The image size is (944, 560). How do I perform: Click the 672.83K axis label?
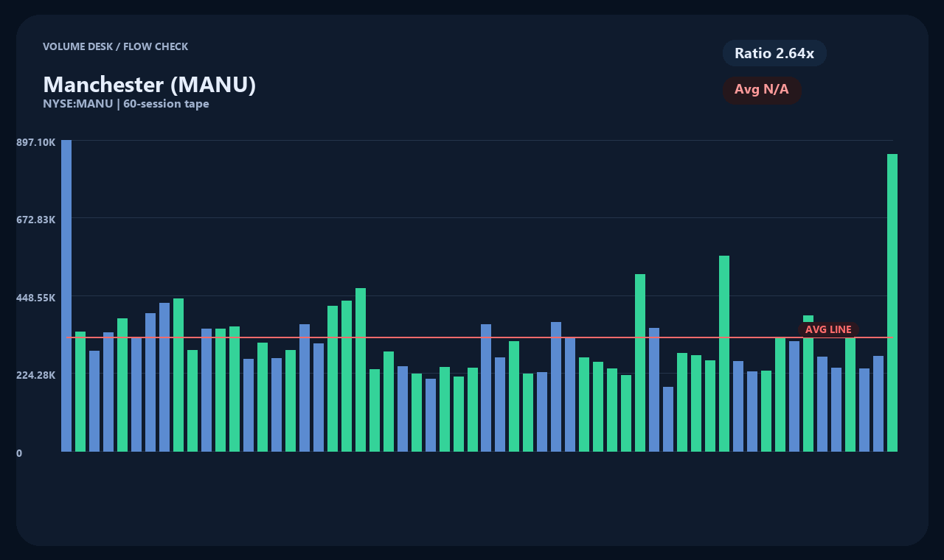36,220
